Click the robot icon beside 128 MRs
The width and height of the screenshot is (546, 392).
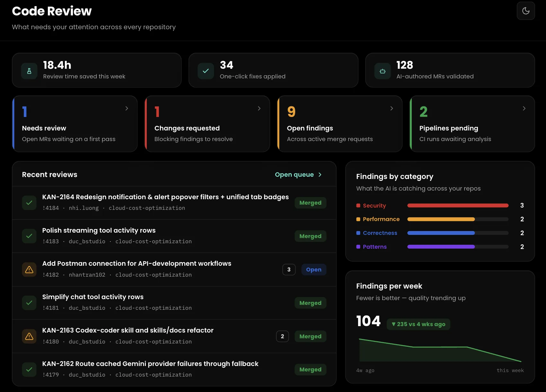point(383,71)
